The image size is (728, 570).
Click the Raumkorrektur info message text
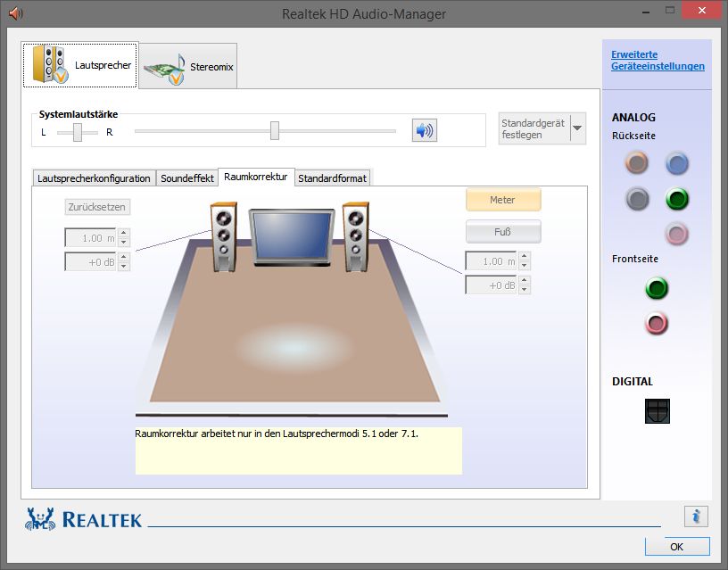pyautogui.click(x=277, y=434)
